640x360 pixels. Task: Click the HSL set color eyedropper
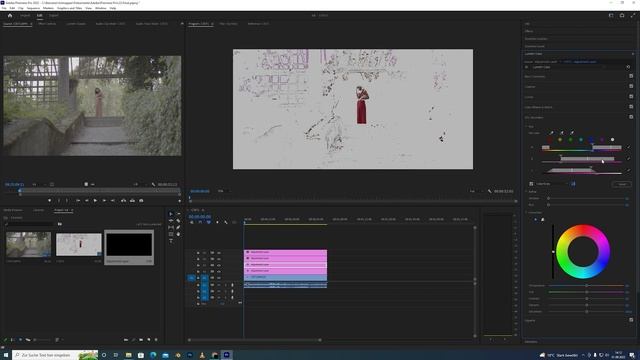tap(551, 133)
